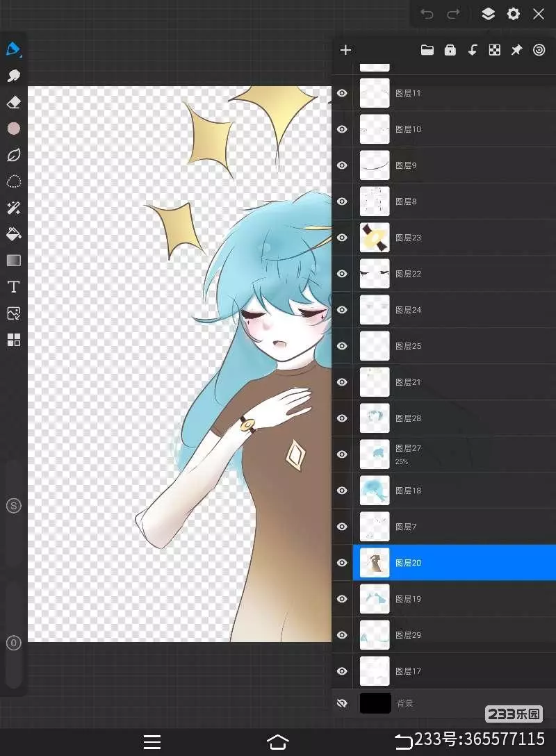Open the insert image tool
556x756 pixels.
[13, 313]
